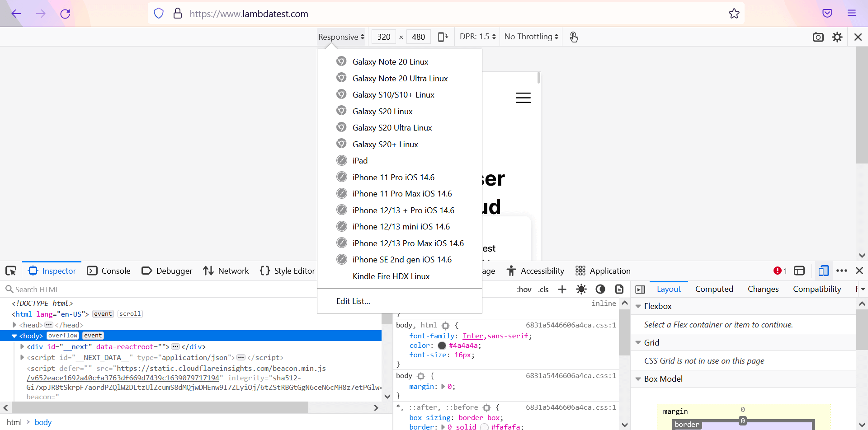Toggle touch simulation

(x=574, y=37)
